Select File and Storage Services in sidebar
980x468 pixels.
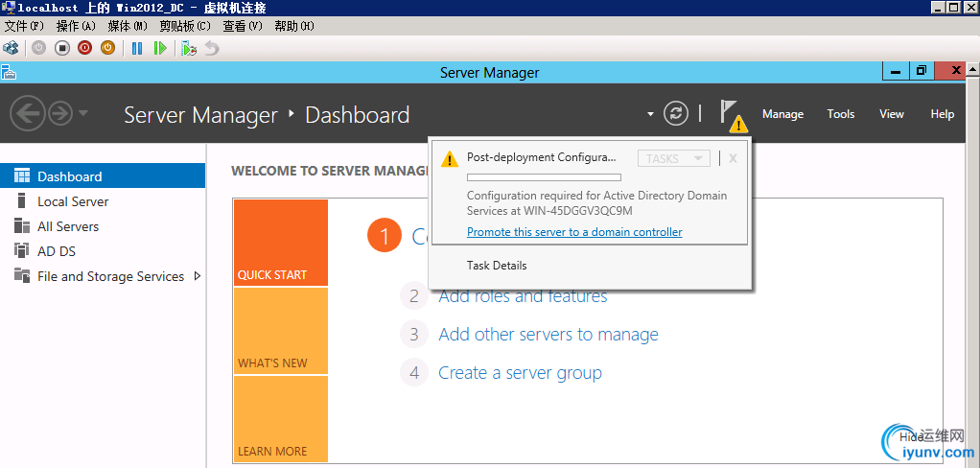110,276
